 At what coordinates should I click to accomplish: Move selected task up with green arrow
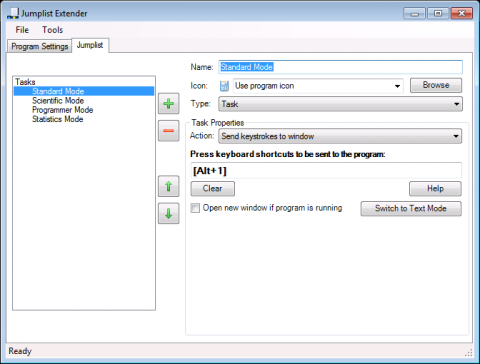point(168,186)
